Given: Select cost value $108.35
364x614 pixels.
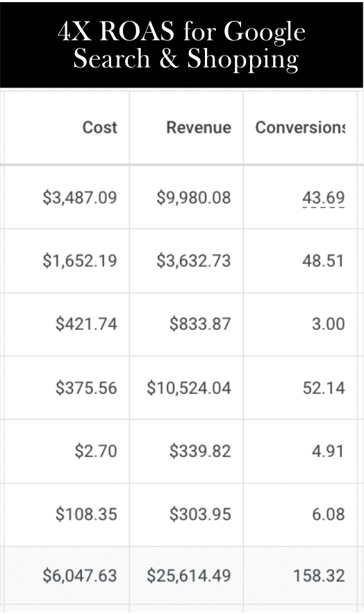Looking at the screenshot, I should (86, 514).
